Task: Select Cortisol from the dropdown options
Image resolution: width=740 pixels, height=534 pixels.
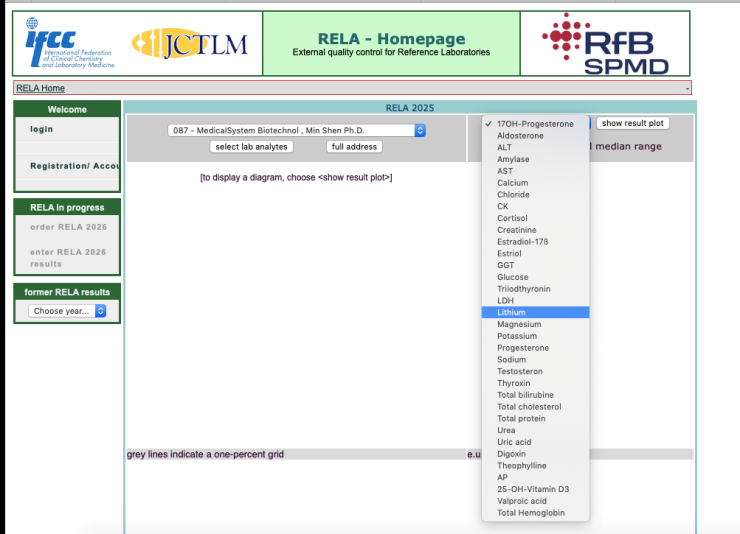Action: [x=512, y=218]
